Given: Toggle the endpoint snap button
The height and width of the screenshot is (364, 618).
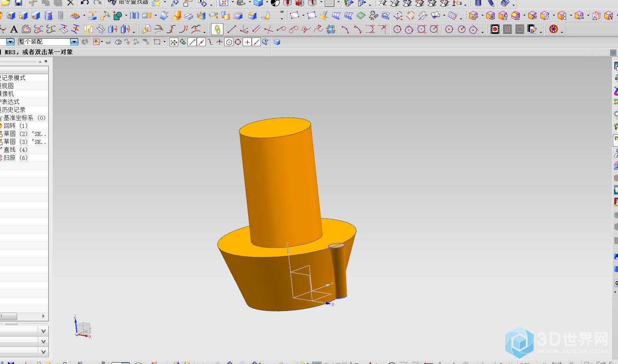Looking at the screenshot, I should point(192,42).
